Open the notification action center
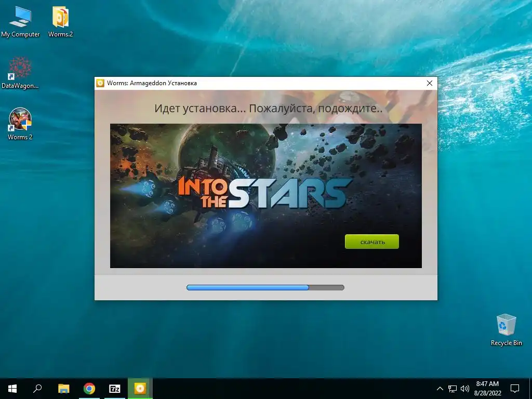This screenshot has width=532, height=399. 515,389
